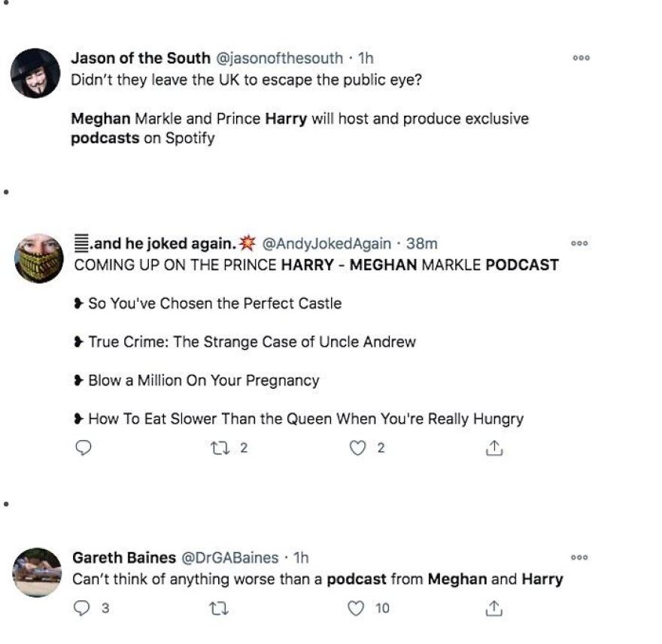Reply to AndyJokedAgain's podcast tweet
Screen dimensions: 662x644
point(84,448)
